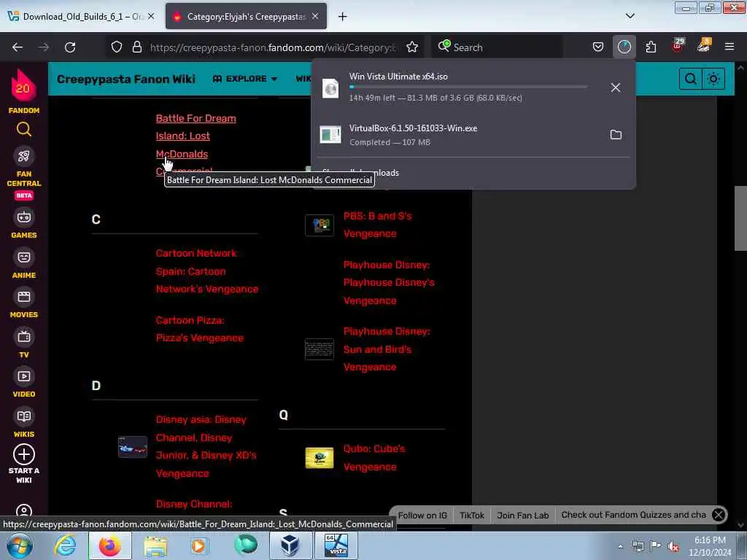Image resolution: width=747 pixels, height=560 pixels.
Task: Open the Save to Pocket icon
Action: tap(598, 47)
